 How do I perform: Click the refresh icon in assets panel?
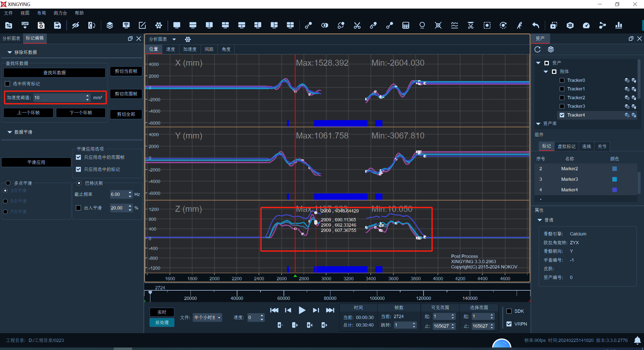pos(538,49)
